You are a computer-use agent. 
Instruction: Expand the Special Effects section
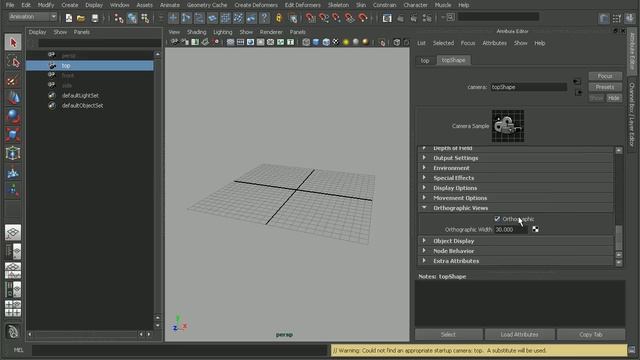click(x=515, y=178)
